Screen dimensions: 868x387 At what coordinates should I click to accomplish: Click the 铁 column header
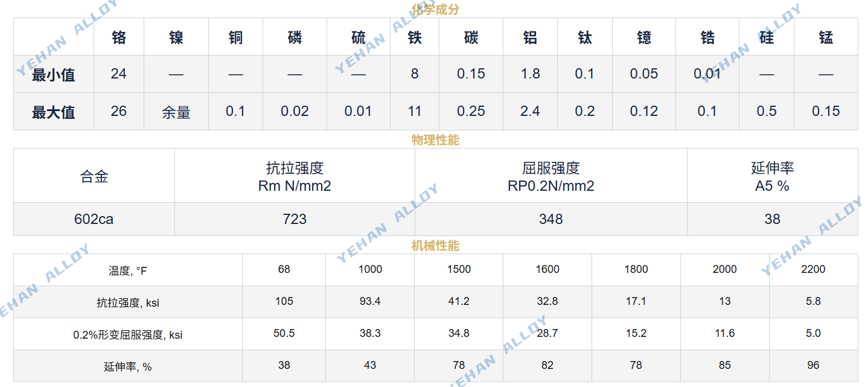coord(415,37)
